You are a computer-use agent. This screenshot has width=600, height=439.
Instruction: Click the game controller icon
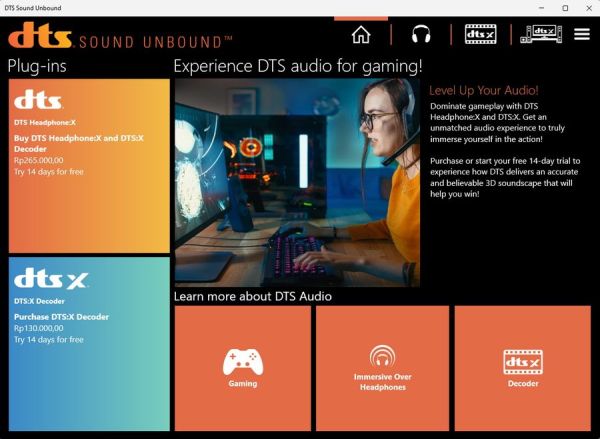point(243,361)
